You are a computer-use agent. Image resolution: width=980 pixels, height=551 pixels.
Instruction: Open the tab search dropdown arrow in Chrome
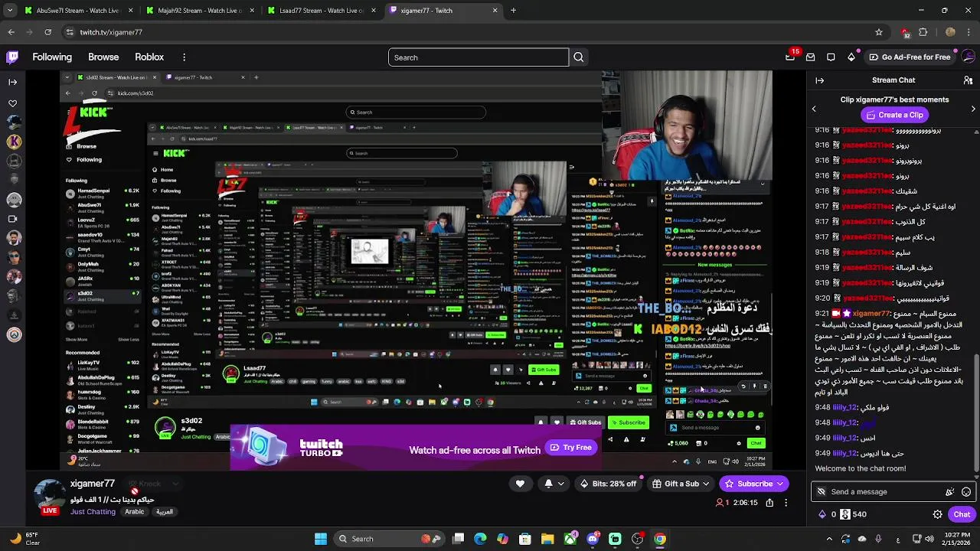click(x=10, y=11)
